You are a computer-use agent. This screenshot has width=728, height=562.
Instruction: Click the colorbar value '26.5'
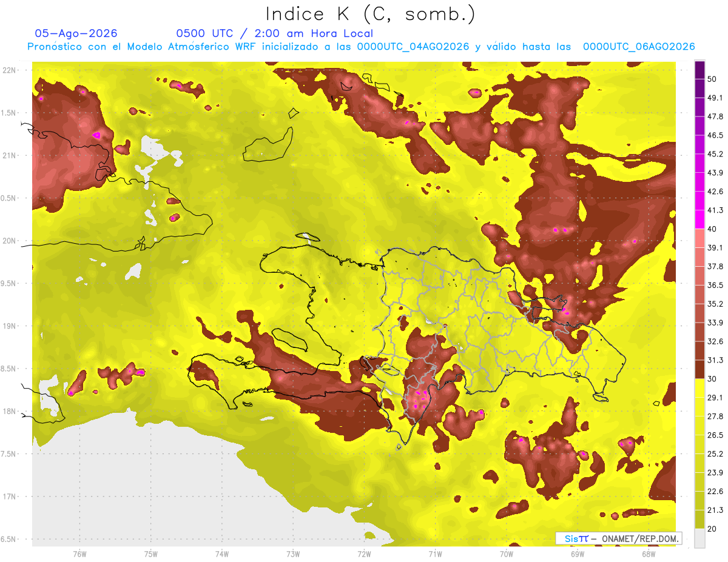pos(715,435)
